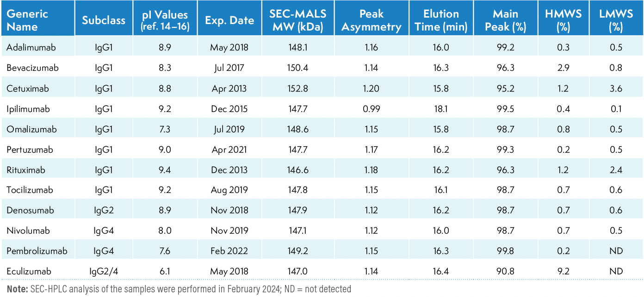The width and height of the screenshot is (644, 297).
Task: Select the Feb 2022 expiration date cell
Action: [229, 251]
